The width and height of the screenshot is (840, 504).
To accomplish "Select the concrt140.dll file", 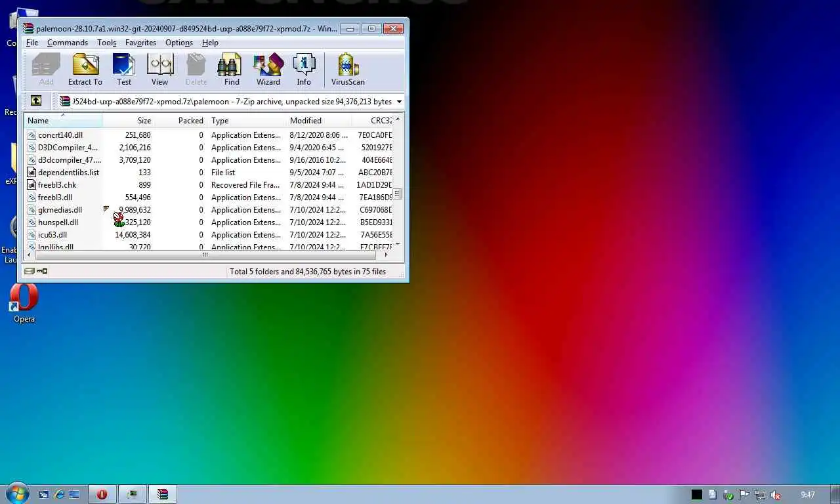I will coord(60,135).
